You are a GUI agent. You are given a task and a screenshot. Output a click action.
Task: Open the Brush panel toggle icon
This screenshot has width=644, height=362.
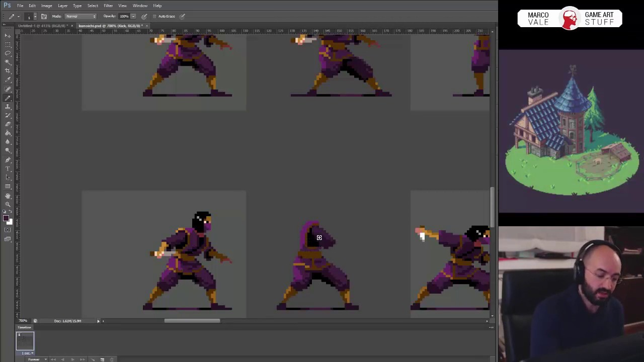[x=44, y=16]
